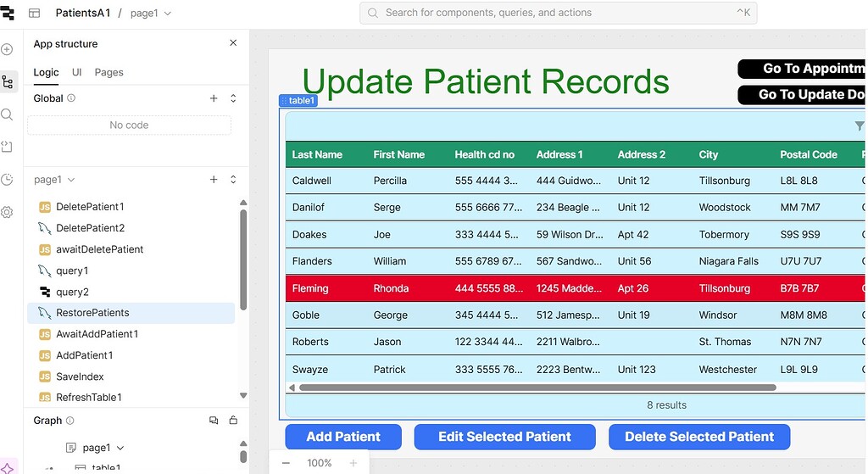Click the PatientsA1 app name
The width and height of the screenshot is (868, 474).
(83, 13)
